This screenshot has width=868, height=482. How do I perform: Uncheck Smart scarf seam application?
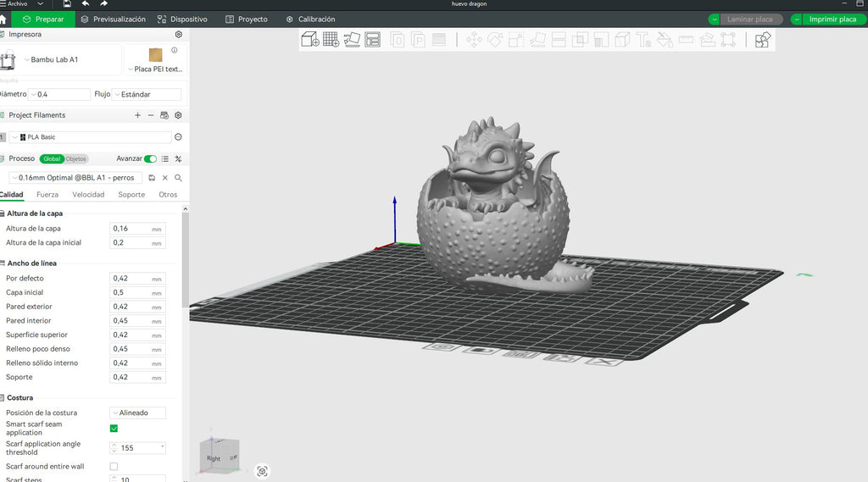(x=114, y=429)
